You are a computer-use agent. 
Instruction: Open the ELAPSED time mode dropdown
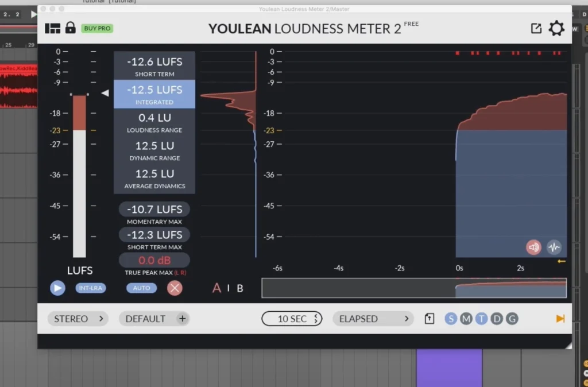point(373,319)
